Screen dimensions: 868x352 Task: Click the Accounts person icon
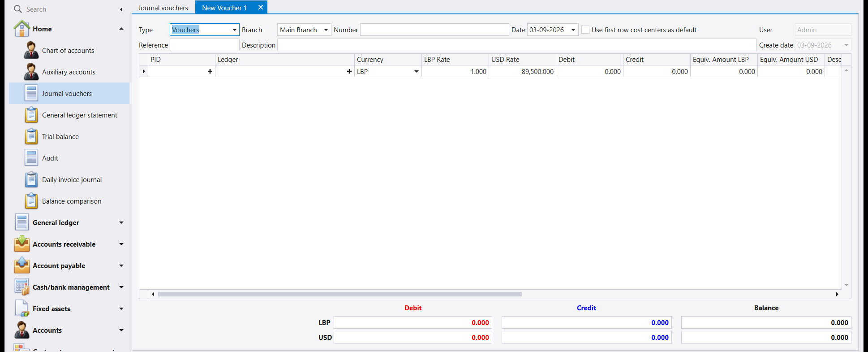tap(21, 330)
